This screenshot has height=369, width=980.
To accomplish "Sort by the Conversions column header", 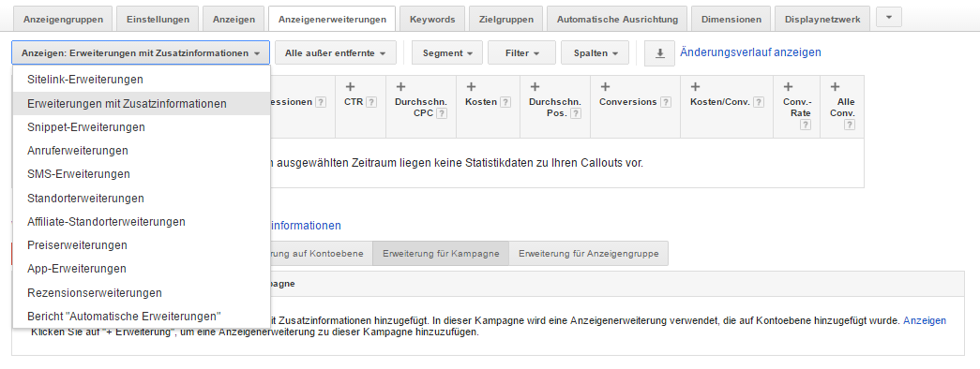I will click(x=628, y=102).
